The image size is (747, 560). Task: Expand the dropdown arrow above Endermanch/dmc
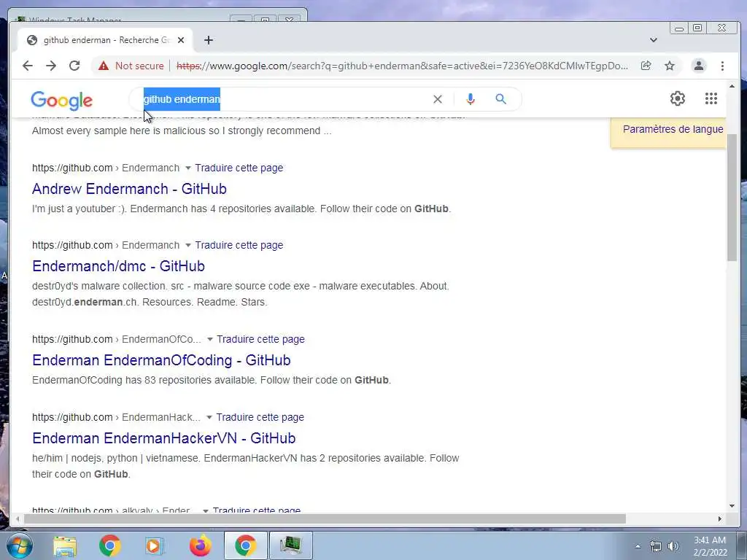[187, 245]
